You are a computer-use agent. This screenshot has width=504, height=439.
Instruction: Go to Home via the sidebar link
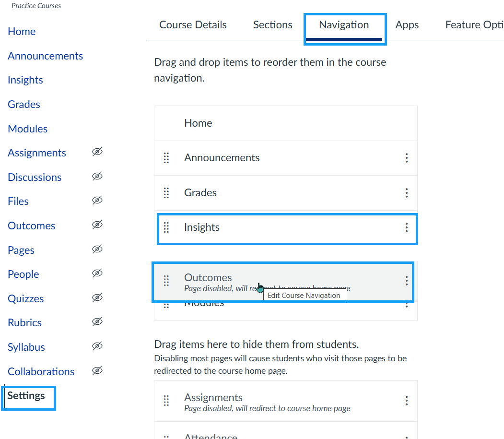(x=22, y=31)
